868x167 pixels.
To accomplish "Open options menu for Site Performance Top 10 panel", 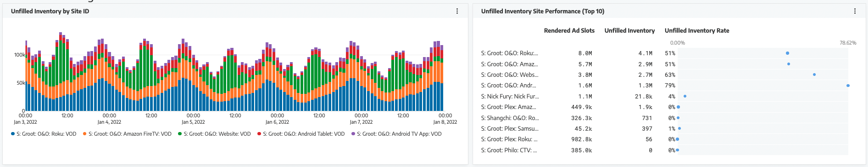I will [855, 11].
